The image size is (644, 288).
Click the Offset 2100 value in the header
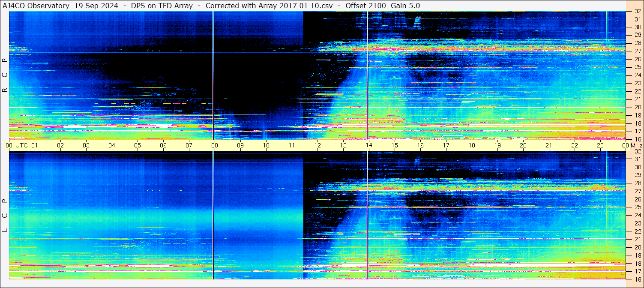(x=365, y=6)
